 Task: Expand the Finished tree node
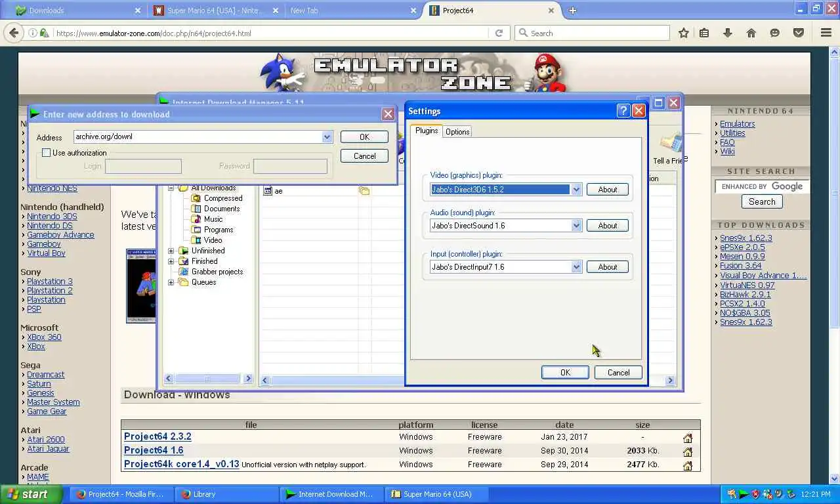click(x=171, y=261)
